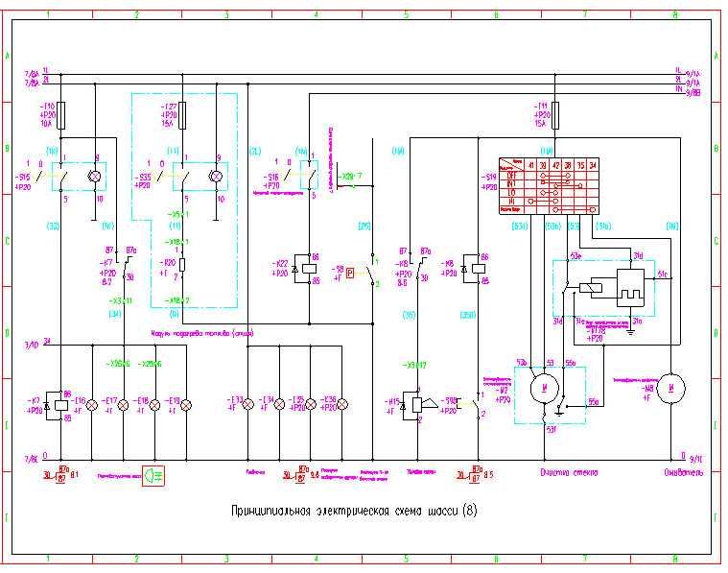Click the F27 15A fuse symbol
The height and width of the screenshot is (573, 728).
[182, 115]
